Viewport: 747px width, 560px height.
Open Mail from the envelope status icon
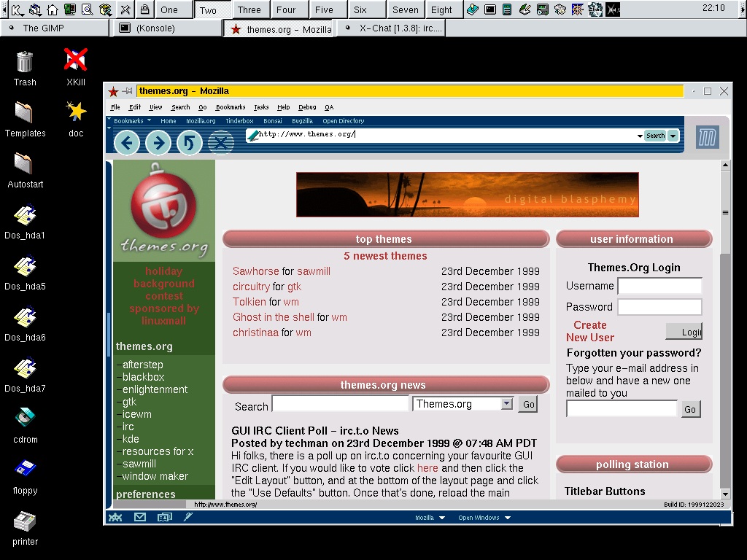(140, 517)
